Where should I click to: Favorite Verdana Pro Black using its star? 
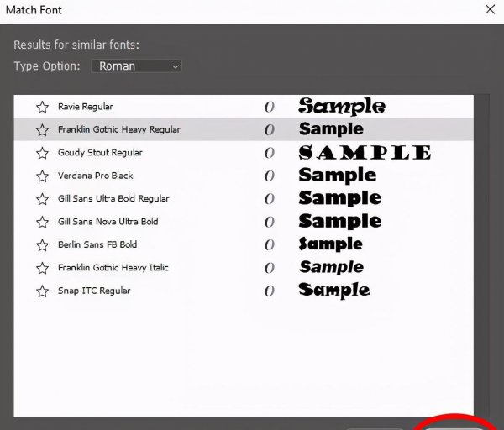point(42,176)
